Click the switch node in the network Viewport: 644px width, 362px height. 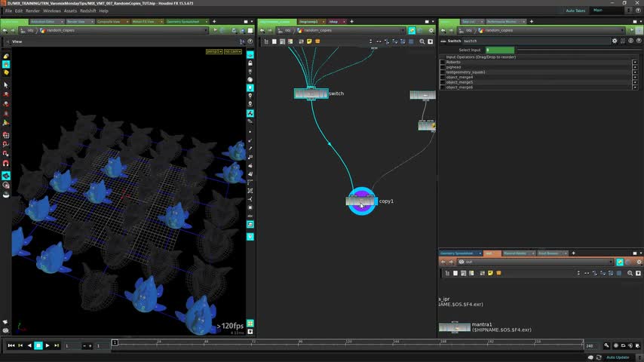pos(311,94)
